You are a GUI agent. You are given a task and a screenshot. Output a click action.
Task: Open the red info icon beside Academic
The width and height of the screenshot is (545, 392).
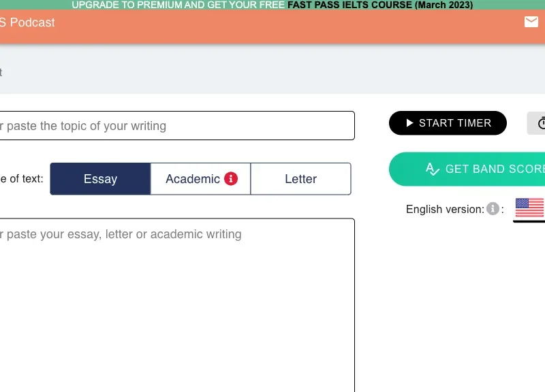pyautogui.click(x=230, y=179)
